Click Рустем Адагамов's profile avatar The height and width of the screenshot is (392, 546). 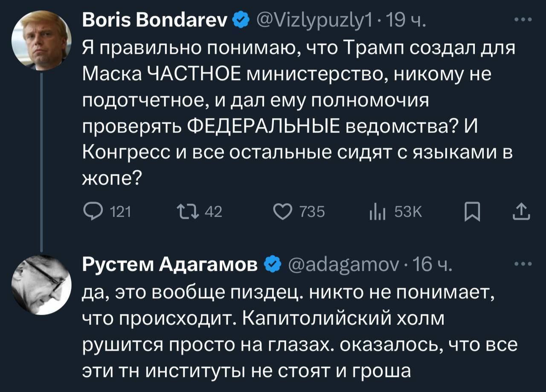coord(41,284)
